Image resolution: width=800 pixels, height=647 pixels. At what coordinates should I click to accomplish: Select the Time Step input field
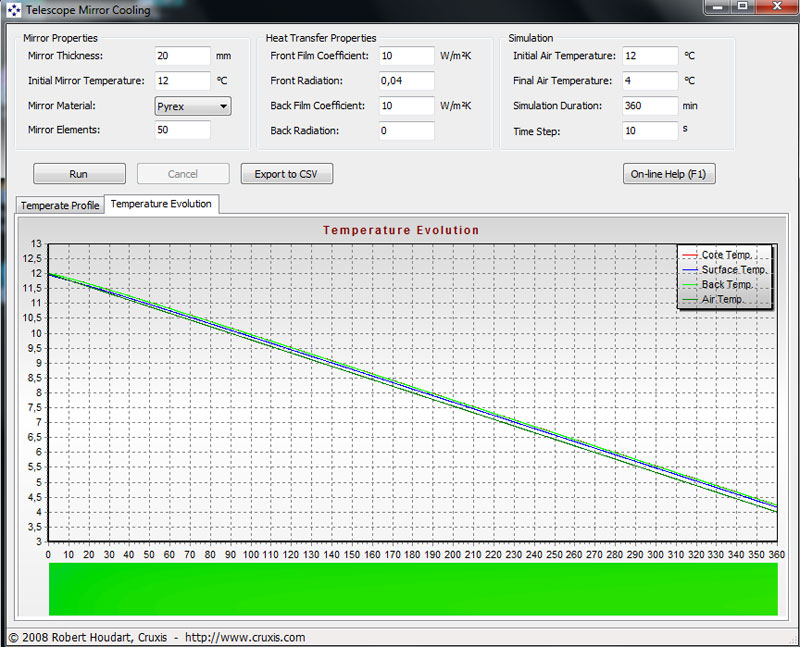650,131
